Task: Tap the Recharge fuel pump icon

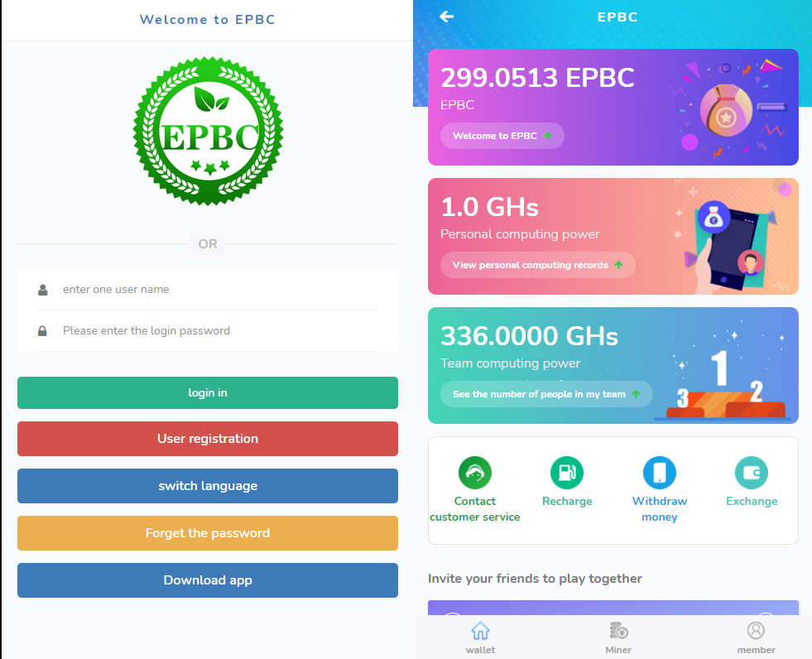Action: (567, 473)
